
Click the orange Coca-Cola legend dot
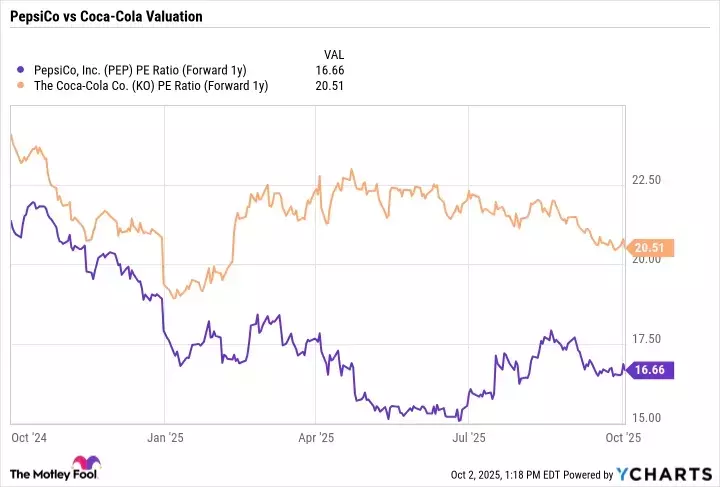[23, 85]
